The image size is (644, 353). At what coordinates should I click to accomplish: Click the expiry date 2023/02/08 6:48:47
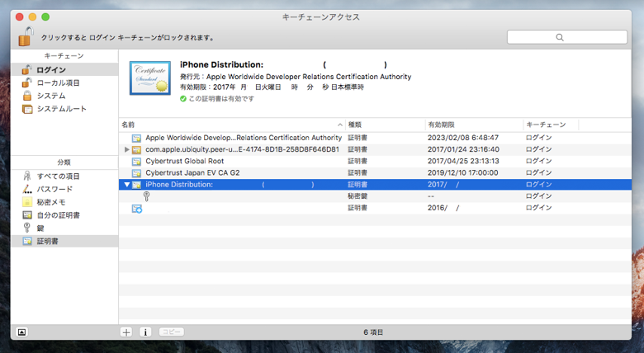click(x=463, y=138)
